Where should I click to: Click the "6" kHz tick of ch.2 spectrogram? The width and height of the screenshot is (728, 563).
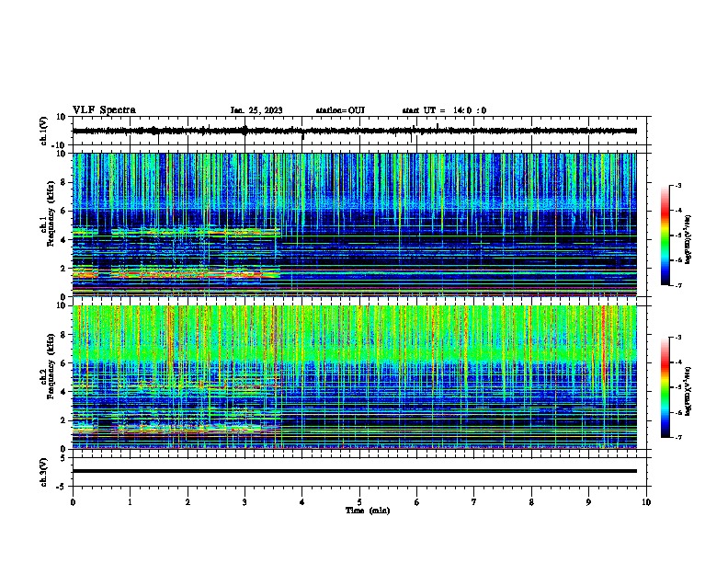pyautogui.click(x=64, y=363)
